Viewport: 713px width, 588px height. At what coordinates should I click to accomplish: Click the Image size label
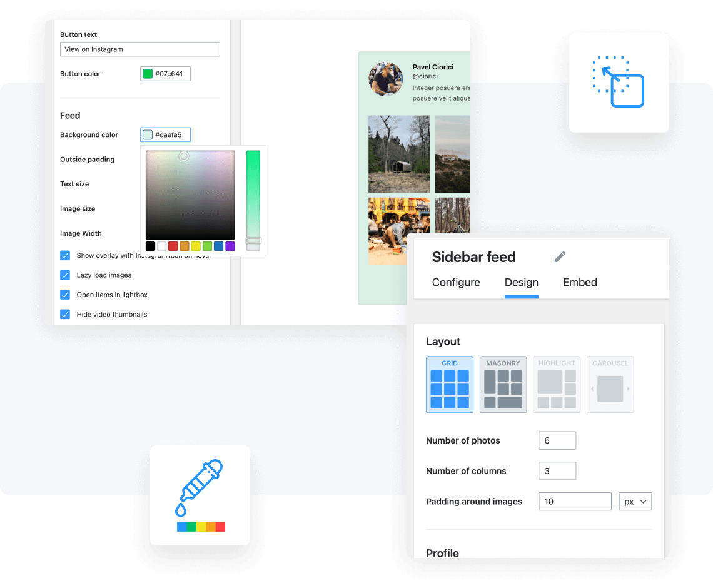[x=78, y=209]
